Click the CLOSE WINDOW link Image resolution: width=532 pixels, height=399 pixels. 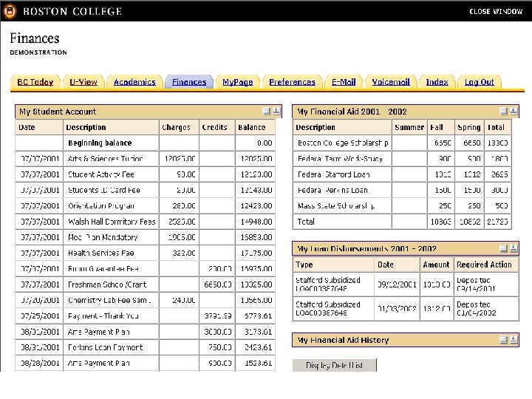(496, 12)
